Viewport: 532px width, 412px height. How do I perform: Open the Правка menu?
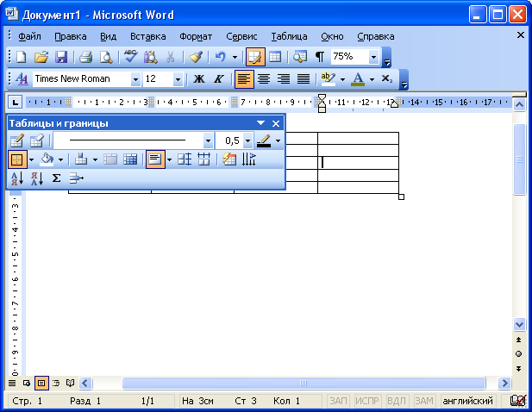tap(71, 36)
